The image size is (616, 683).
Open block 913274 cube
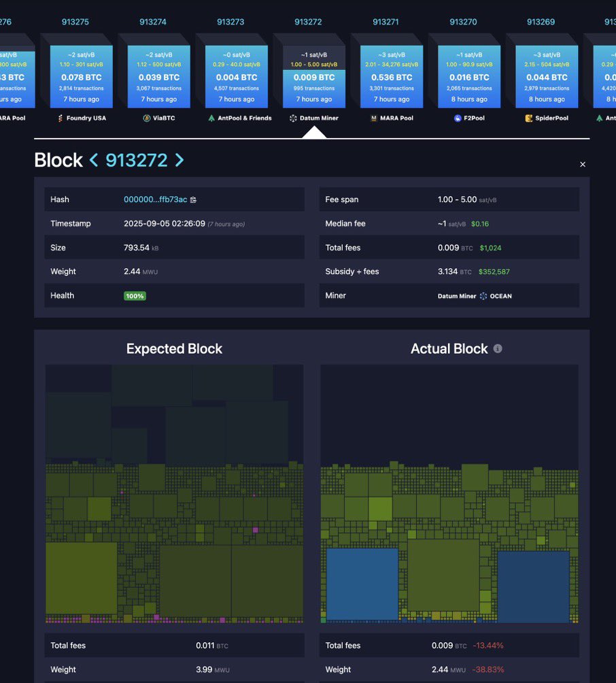pos(159,76)
